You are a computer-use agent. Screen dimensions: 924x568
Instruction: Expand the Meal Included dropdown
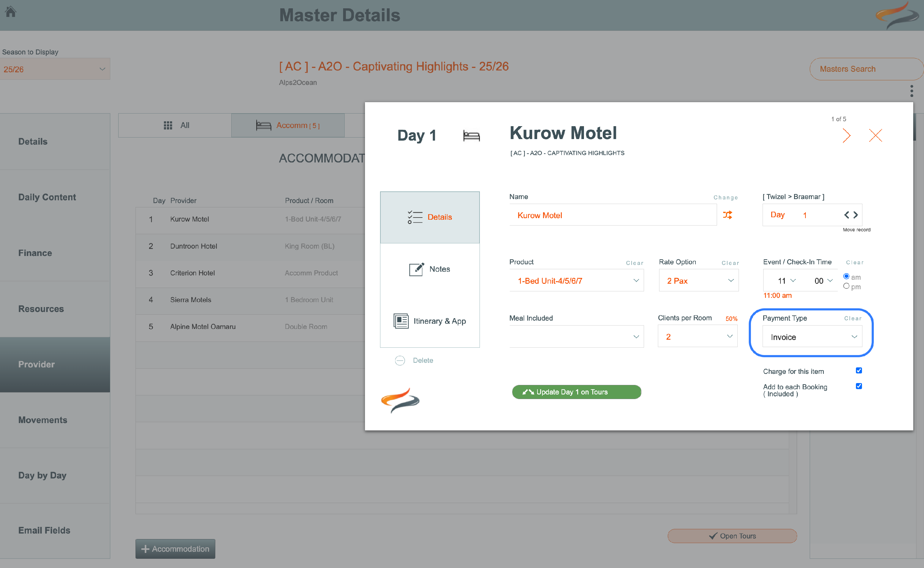pos(576,337)
